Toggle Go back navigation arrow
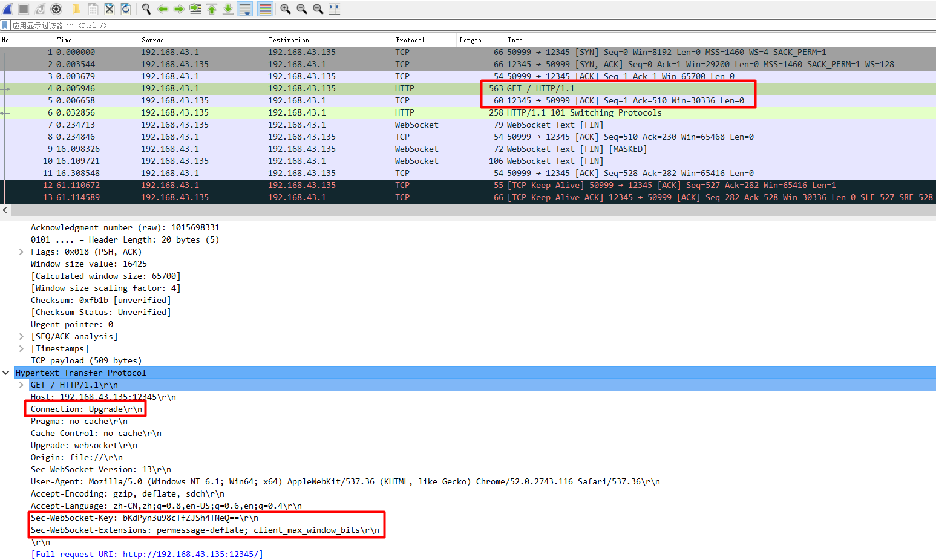936x560 pixels. (162, 8)
